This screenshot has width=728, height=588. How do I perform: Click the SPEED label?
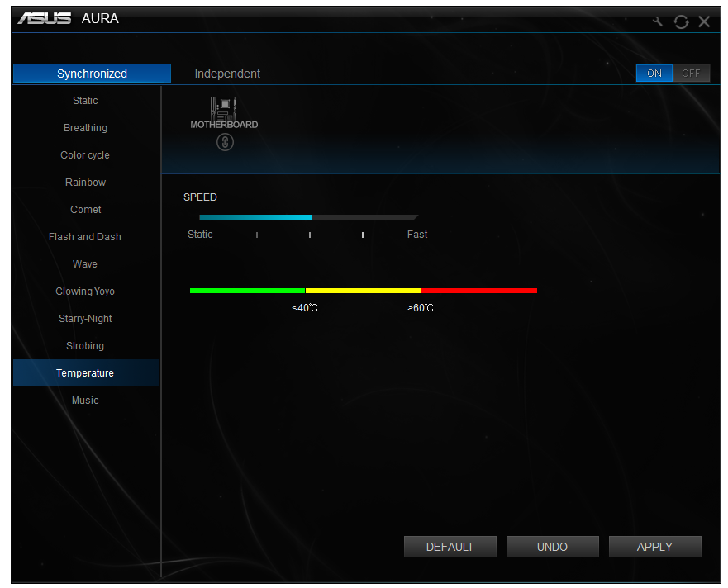coord(200,197)
